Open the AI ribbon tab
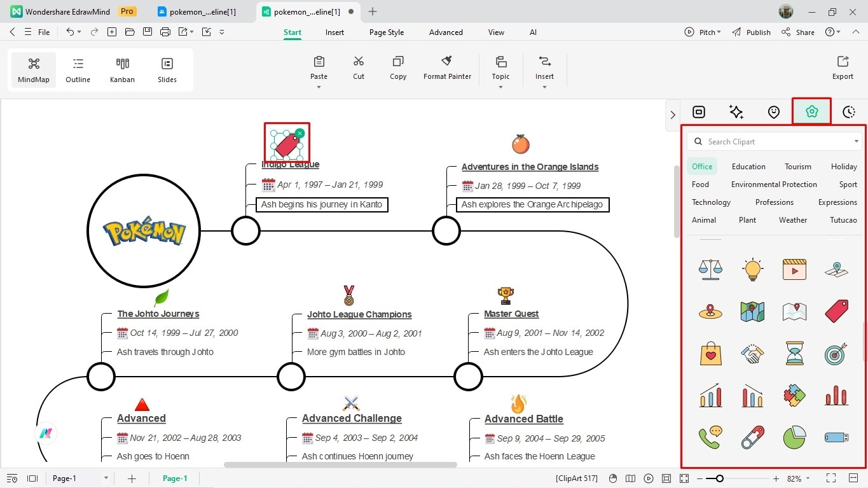The width and height of the screenshot is (868, 488). click(533, 32)
